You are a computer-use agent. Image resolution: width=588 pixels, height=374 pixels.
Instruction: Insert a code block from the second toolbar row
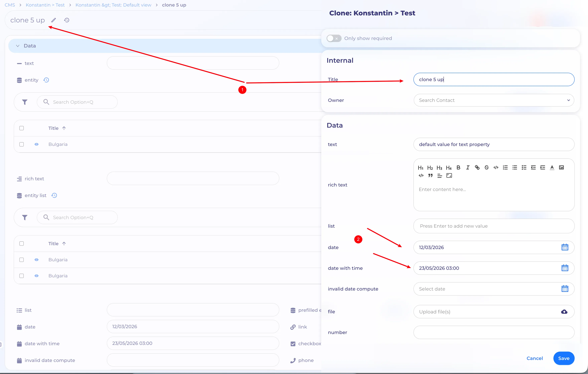(421, 175)
